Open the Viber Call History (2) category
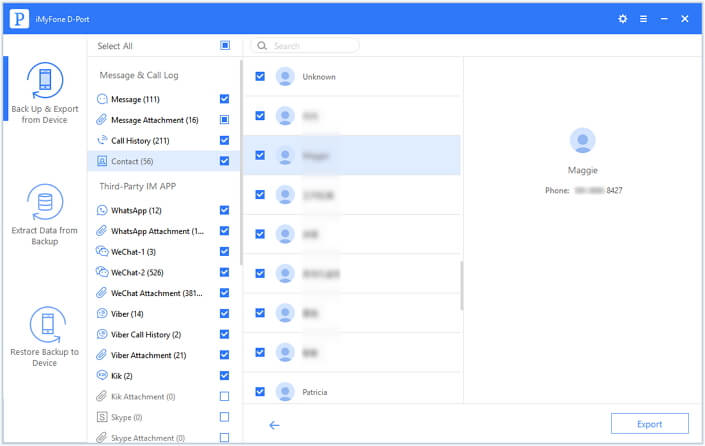The image size is (705, 446). [163, 334]
